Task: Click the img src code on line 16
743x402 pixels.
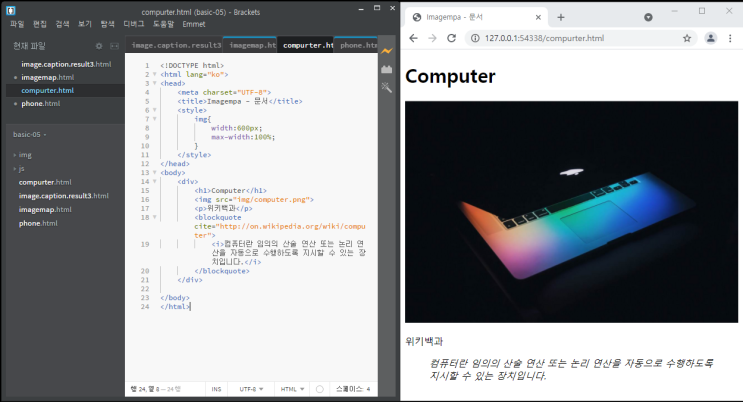Action: 254,200
